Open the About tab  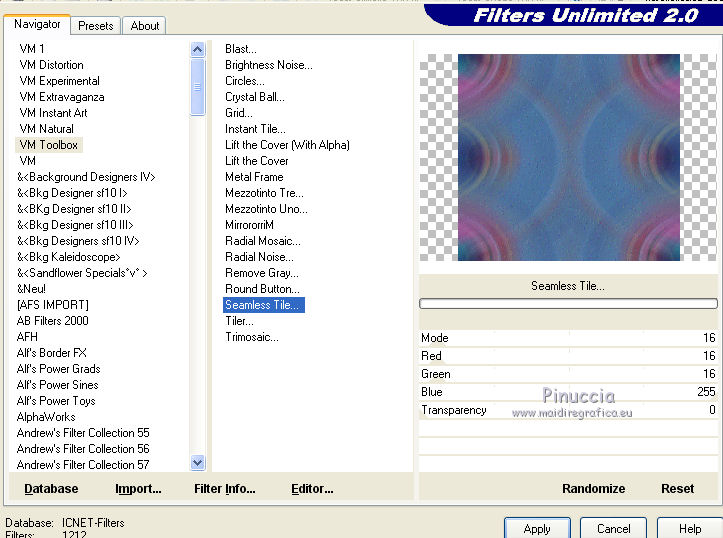pyautogui.click(x=144, y=26)
